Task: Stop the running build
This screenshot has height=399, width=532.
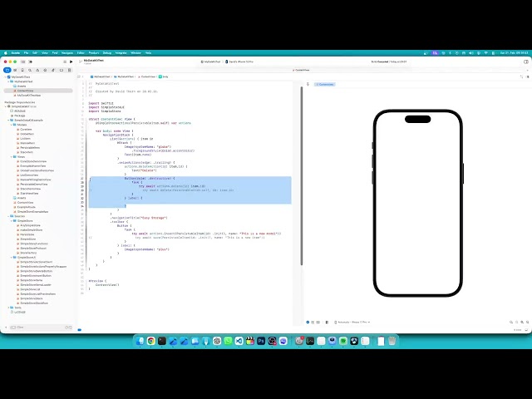Action: [65, 62]
